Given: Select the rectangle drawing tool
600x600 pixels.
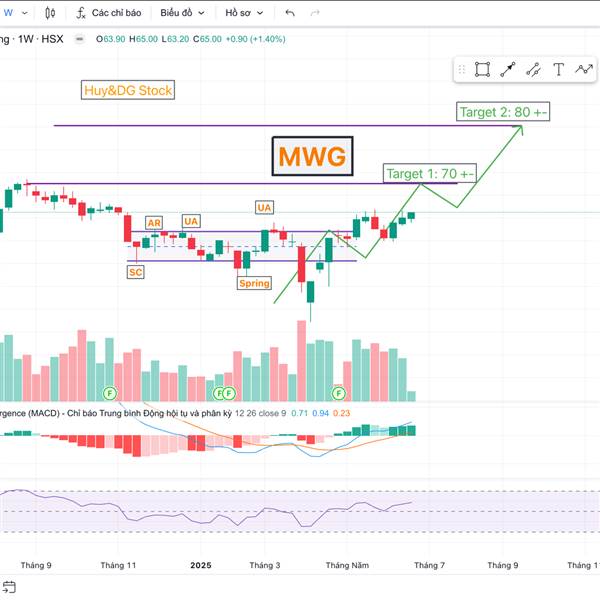Looking at the screenshot, I should coord(482,70).
